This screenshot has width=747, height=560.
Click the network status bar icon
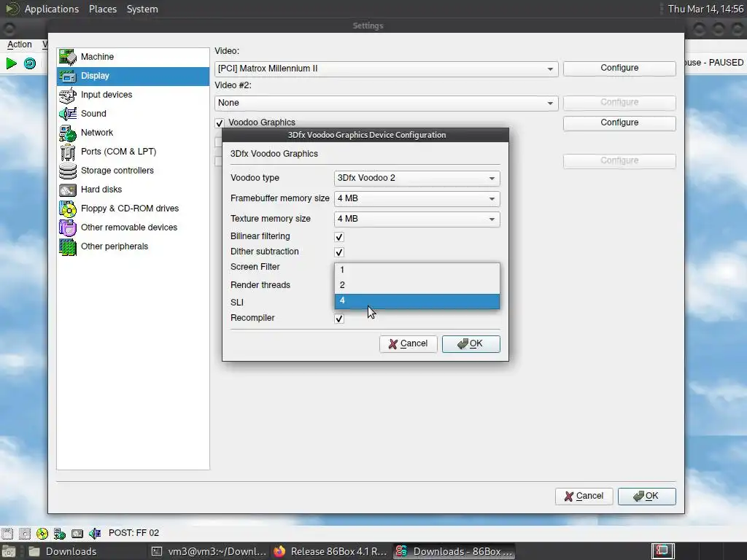tap(60, 533)
